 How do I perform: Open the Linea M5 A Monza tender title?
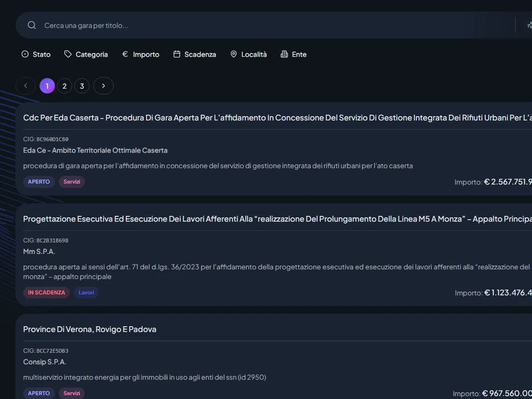[278, 219]
